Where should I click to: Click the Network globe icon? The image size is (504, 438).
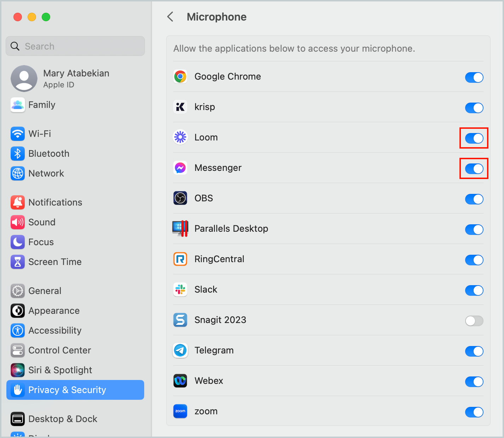pyautogui.click(x=18, y=173)
